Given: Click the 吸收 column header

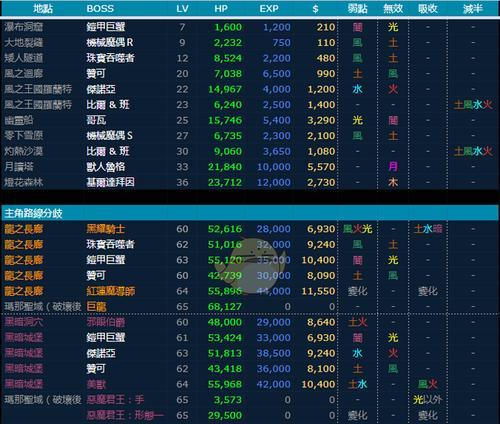Looking at the screenshot, I should tap(428, 9).
